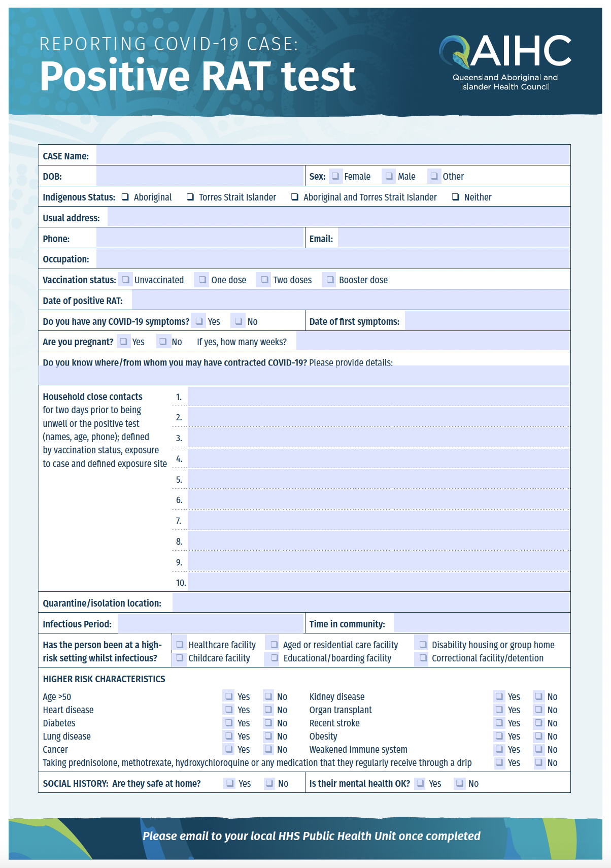Viewport: 611px width, 868px height.
Task: Click the CASE Name input field
Action: tap(333, 155)
